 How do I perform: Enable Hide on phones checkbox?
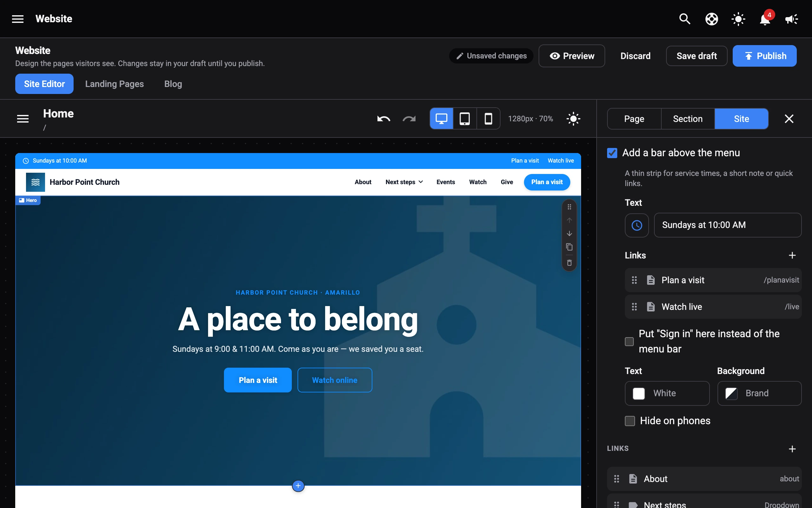coord(630,421)
